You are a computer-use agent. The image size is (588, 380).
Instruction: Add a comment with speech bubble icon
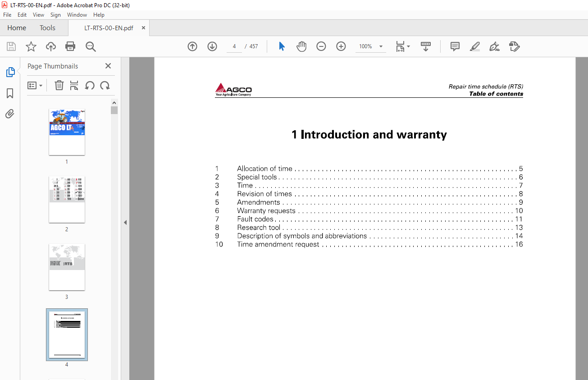pos(455,46)
